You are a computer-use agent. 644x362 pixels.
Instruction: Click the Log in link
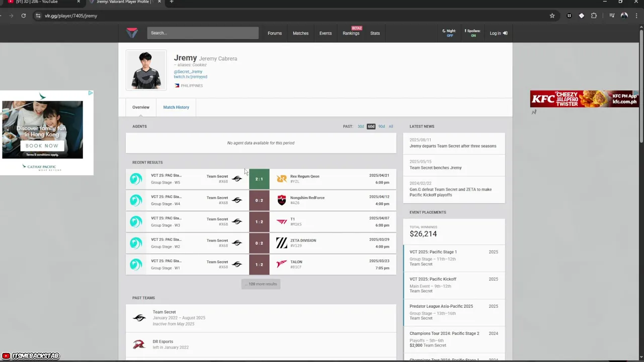pyautogui.click(x=499, y=33)
